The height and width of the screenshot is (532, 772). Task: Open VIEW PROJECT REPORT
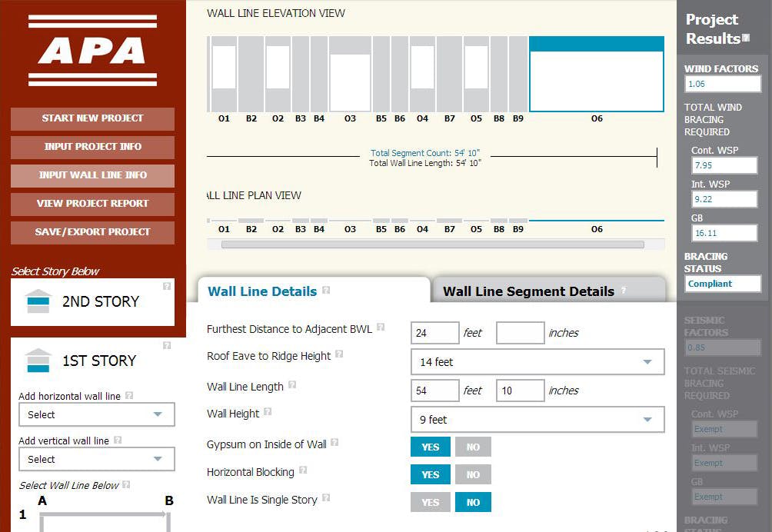92,204
